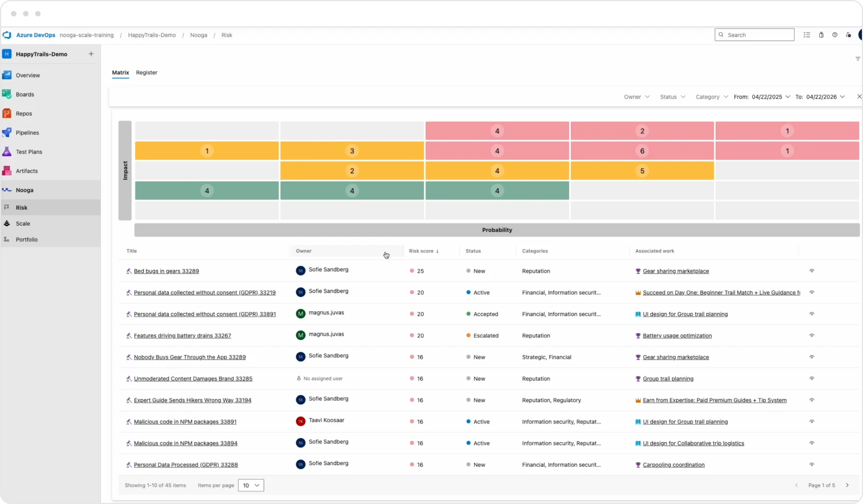The height and width of the screenshot is (504, 863).
Task: Select Scale in the Nooga menu
Action: pos(23,224)
